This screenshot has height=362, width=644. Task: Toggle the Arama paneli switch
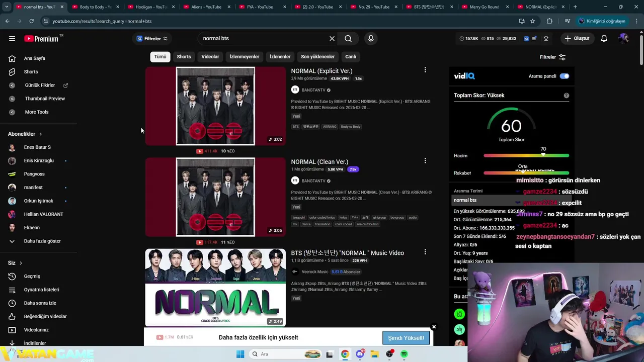click(565, 76)
